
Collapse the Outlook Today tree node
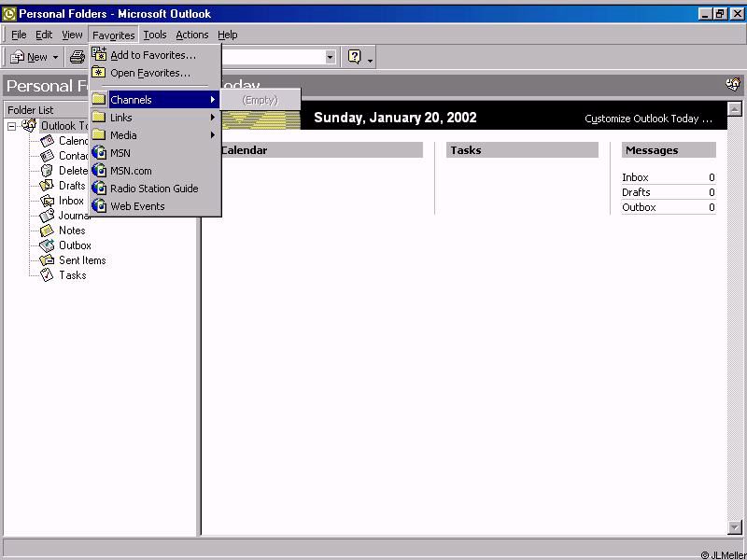12,127
